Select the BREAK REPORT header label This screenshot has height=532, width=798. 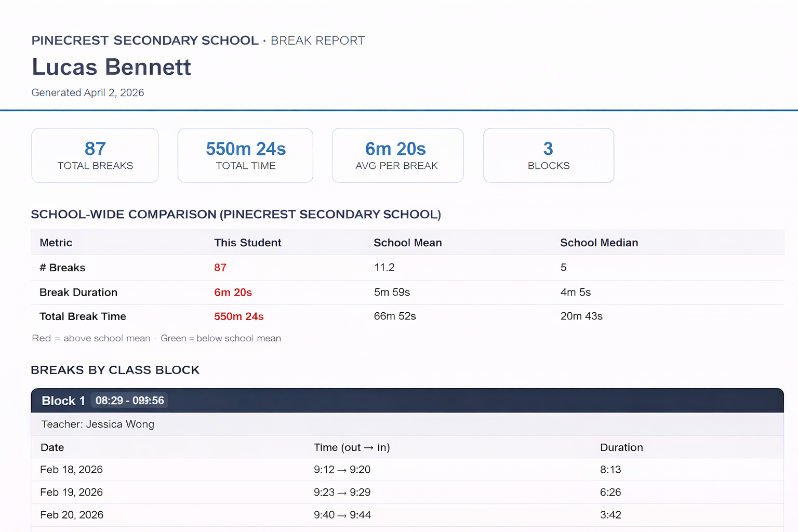[317, 41]
